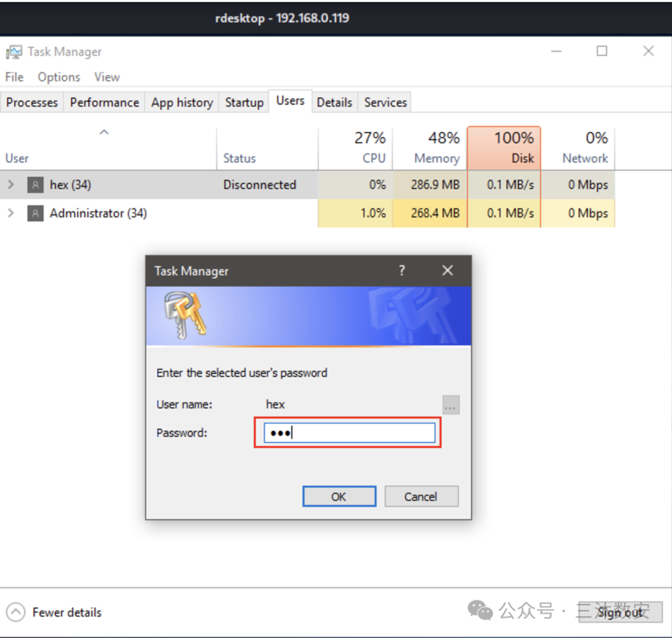Open the View menu
This screenshot has width=672, height=638.
pyautogui.click(x=107, y=77)
